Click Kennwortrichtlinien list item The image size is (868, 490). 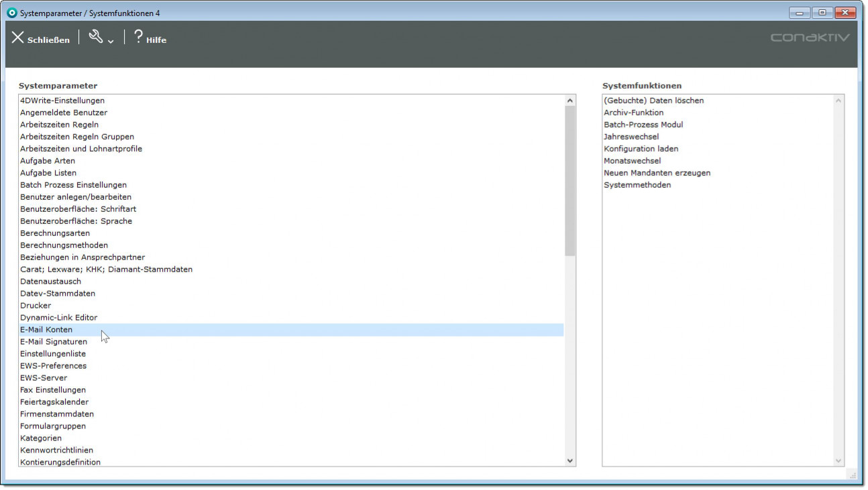tap(56, 450)
